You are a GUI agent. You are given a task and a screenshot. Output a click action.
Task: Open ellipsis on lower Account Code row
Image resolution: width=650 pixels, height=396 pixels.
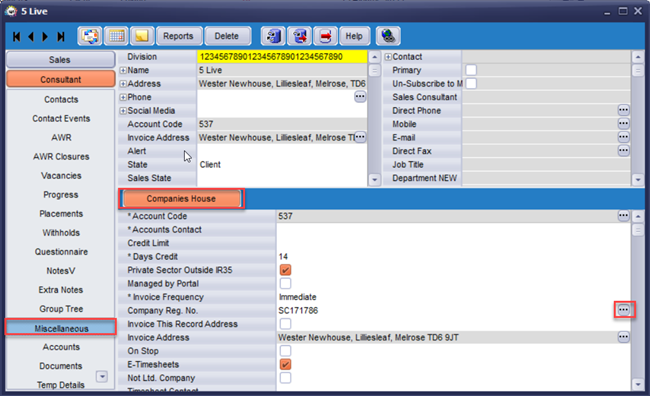[x=623, y=215]
